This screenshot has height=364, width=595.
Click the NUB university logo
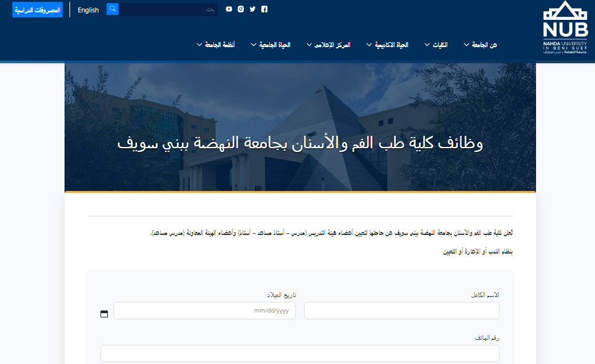565,28
